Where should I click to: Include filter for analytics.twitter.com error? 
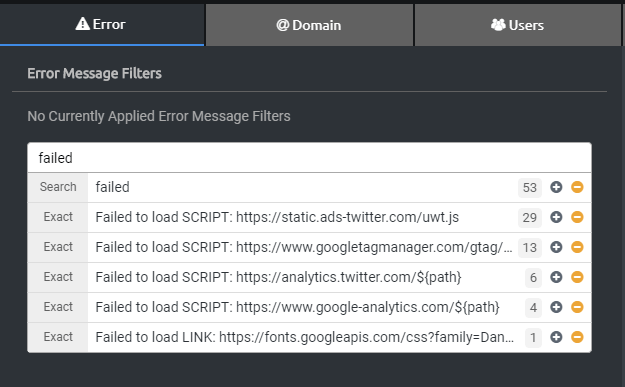coord(556,277)
